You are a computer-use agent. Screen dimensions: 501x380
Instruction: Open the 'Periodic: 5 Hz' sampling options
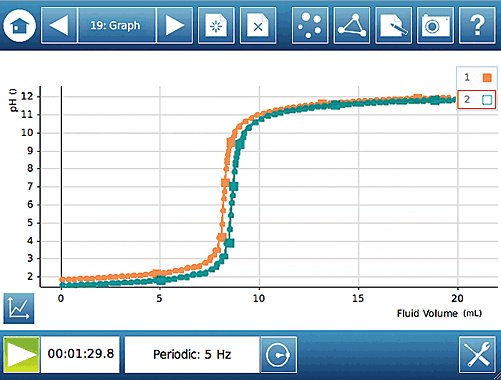pyautogui.click(x=192, y=354)
